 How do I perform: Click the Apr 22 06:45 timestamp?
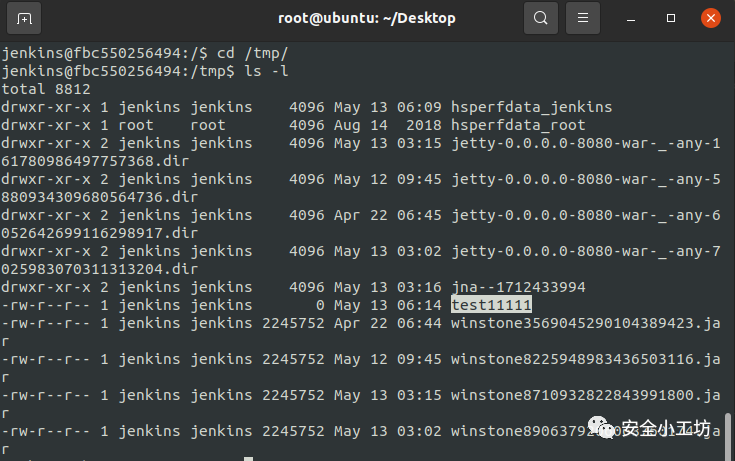(x=388, y=215)
